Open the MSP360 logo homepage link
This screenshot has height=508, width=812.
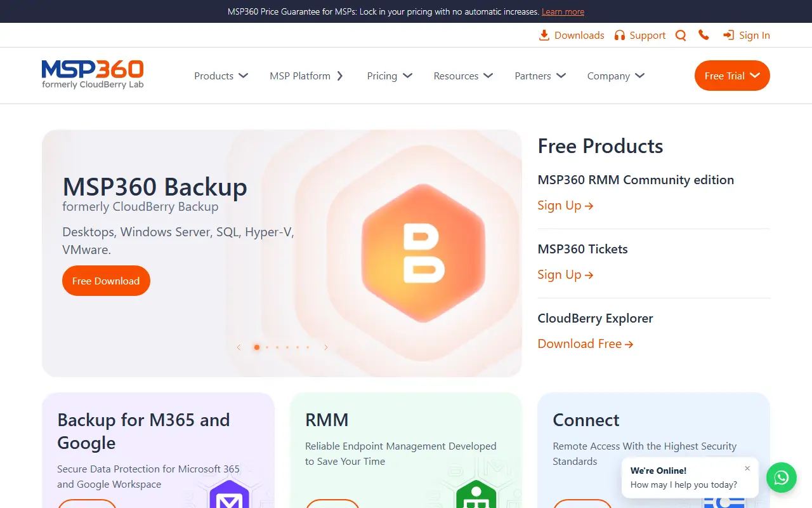(x=93, y=74)
